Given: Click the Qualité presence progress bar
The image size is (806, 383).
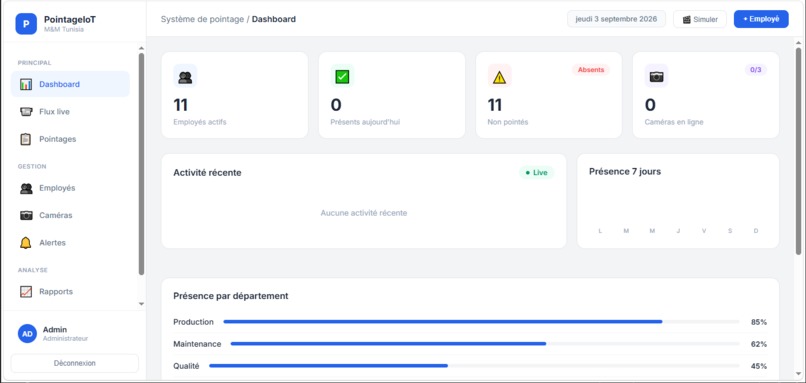Looking at the screenshot, I should (474, 366).
